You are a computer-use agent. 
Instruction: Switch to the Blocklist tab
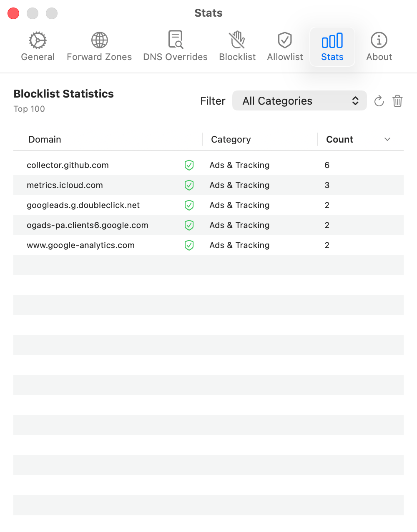(237, 46)
